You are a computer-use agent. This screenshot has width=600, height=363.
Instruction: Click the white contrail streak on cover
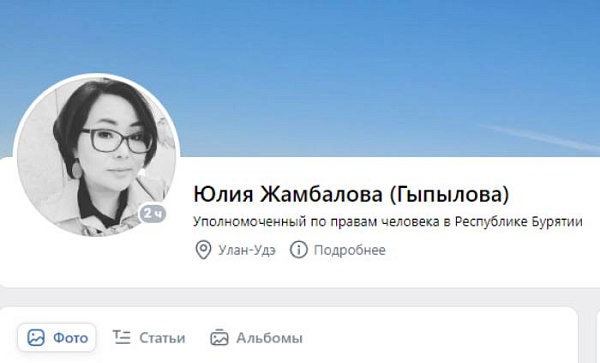pos(540,137)
